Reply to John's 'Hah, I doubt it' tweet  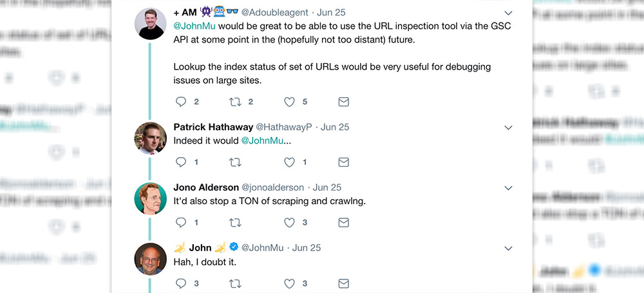(181, 283)
